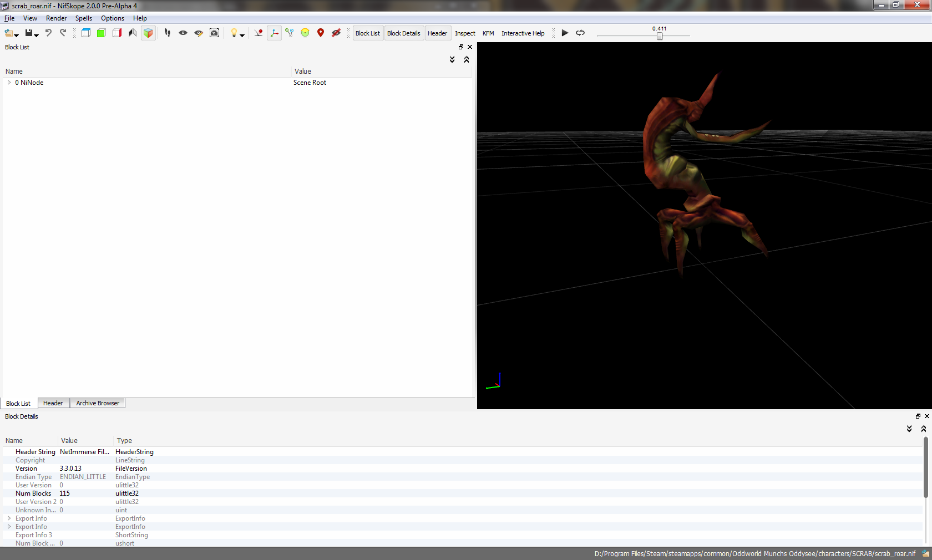Toggle the eye visibility icon in toolbar
The image size is (932, 560).
(183, 33)
